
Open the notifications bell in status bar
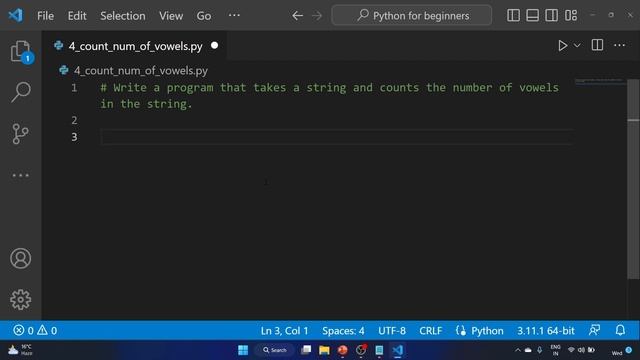(x=620, y=330)
